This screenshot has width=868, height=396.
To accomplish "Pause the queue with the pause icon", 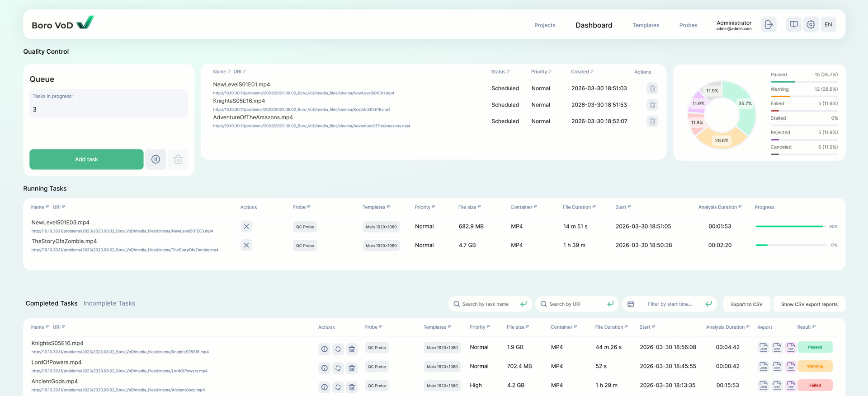I will tap(156, 159).
